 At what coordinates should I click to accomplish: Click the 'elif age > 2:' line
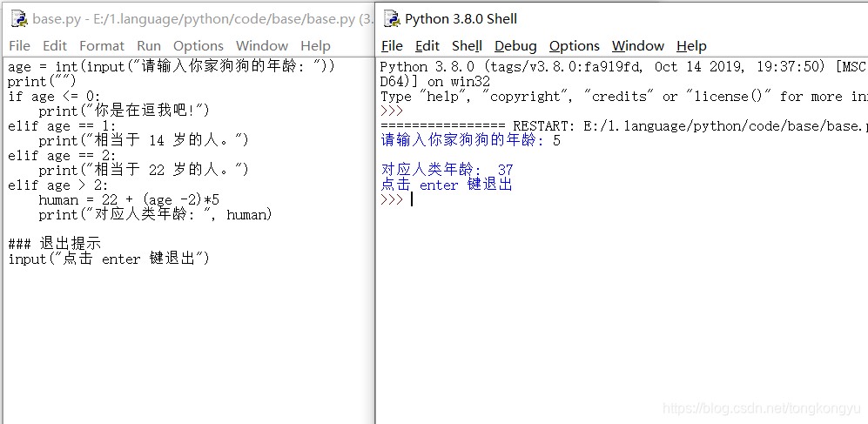click(58, 185)
